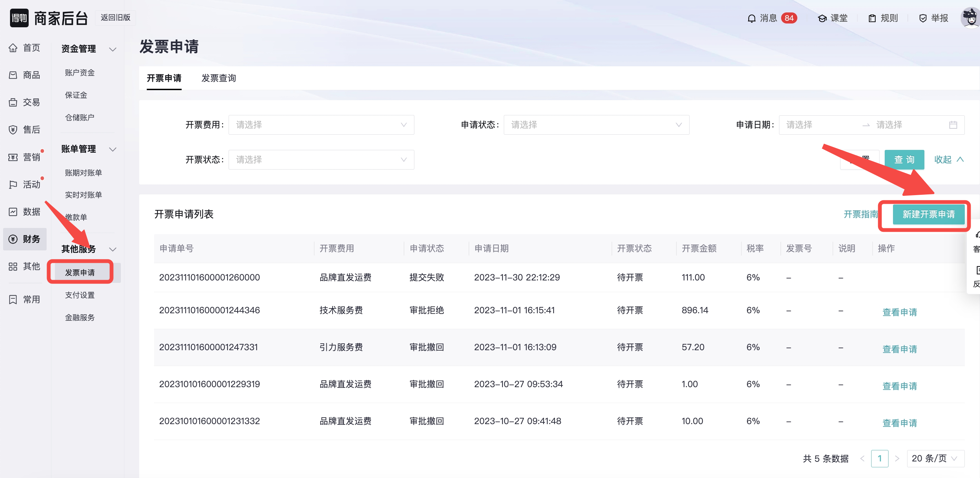The image size is (980, 478).
Task: Click date 2023-10-27 09:53:34
Action: (518, 384)
